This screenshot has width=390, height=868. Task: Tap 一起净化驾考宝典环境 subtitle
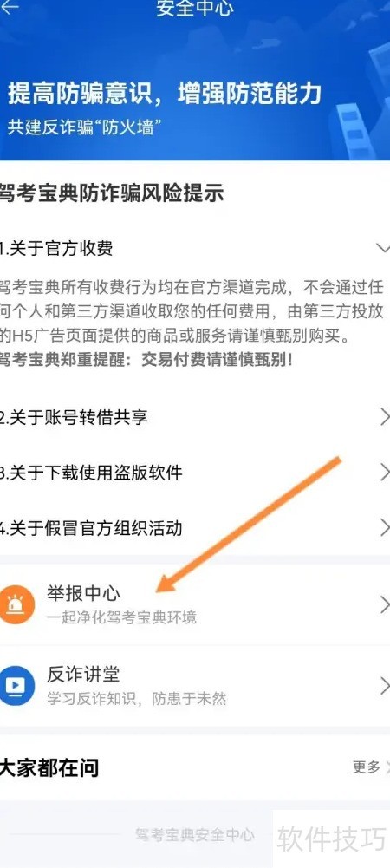coord(121,617)
